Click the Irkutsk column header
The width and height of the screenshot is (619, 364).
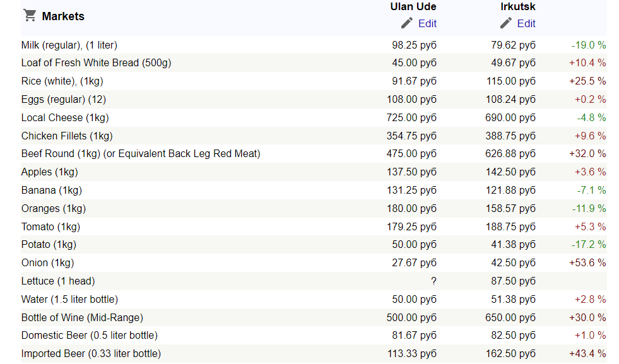(517, 7)
